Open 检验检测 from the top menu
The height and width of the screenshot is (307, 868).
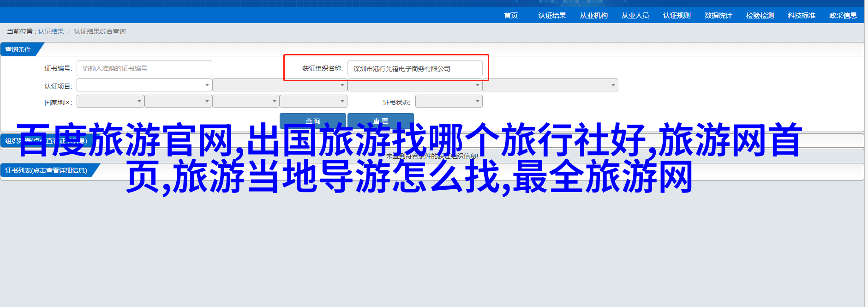(760, 16)
